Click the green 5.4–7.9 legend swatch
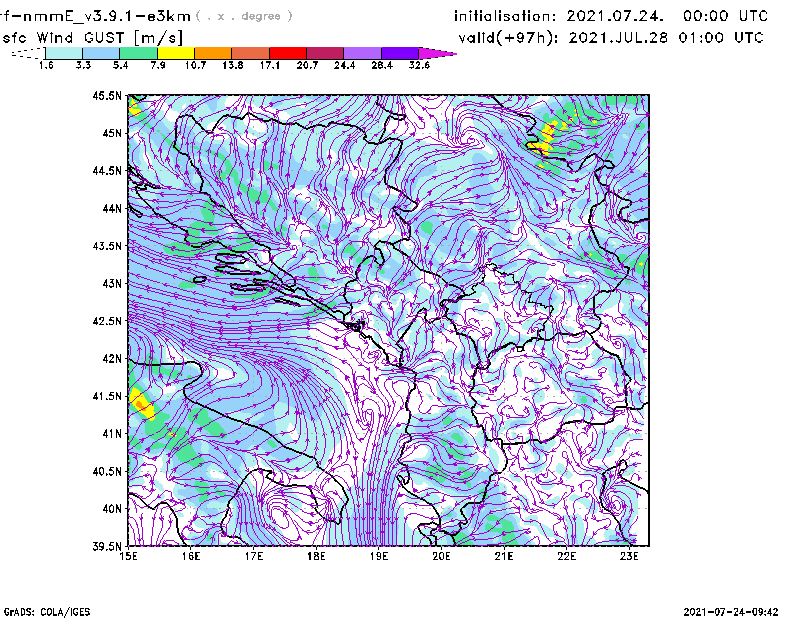The height and width of the screenshot is (618, 800). tap(138, 53)
